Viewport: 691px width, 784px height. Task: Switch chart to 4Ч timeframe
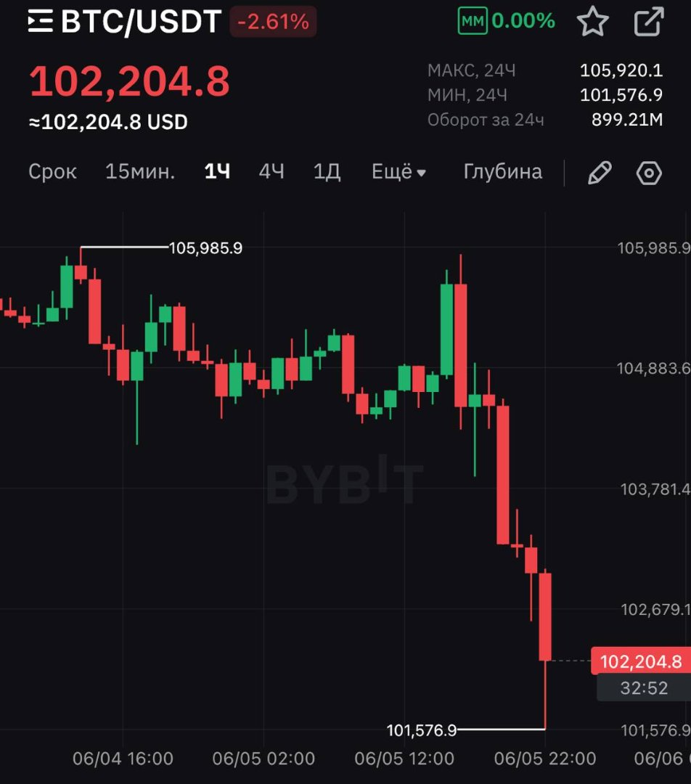[271, 172]
